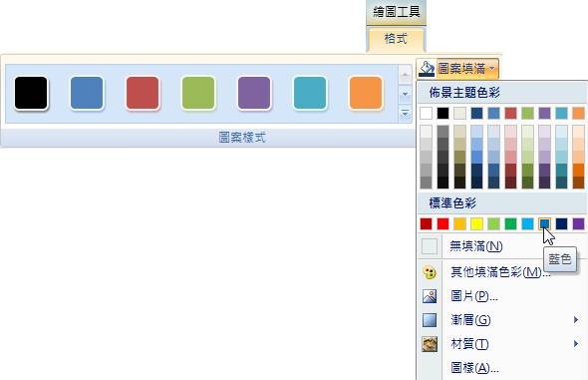Screen dimensions: 588x380
Task: Choose highlighted 藍色 standard color
Action: pyautogui.click(x=544, y=224)
